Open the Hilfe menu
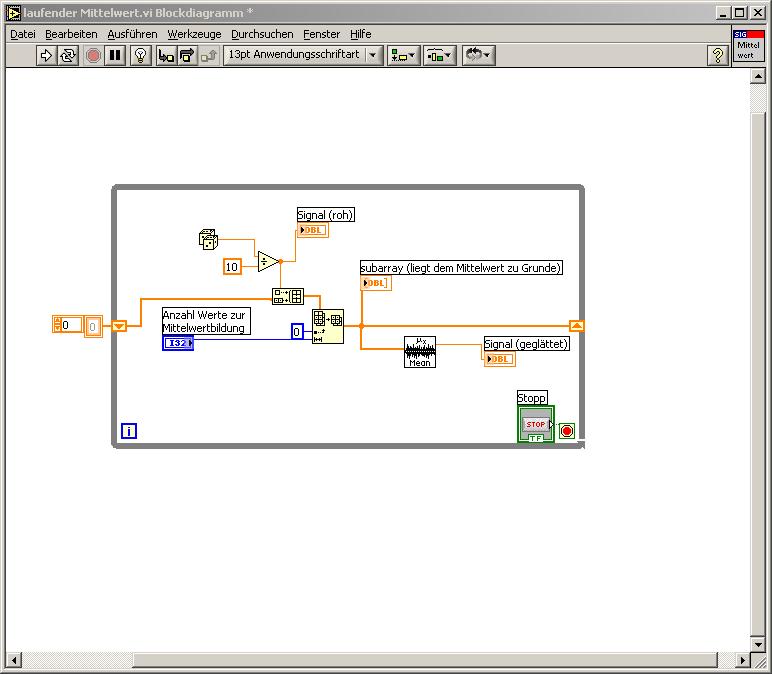The width and height of the screenshot is (772, 674). tap(361, 34)
